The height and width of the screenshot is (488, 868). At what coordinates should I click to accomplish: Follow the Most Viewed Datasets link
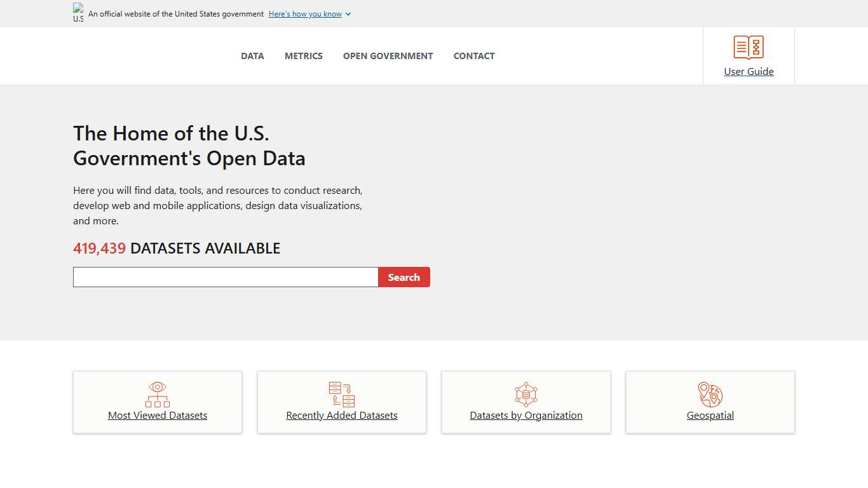[x=157, y=415]
